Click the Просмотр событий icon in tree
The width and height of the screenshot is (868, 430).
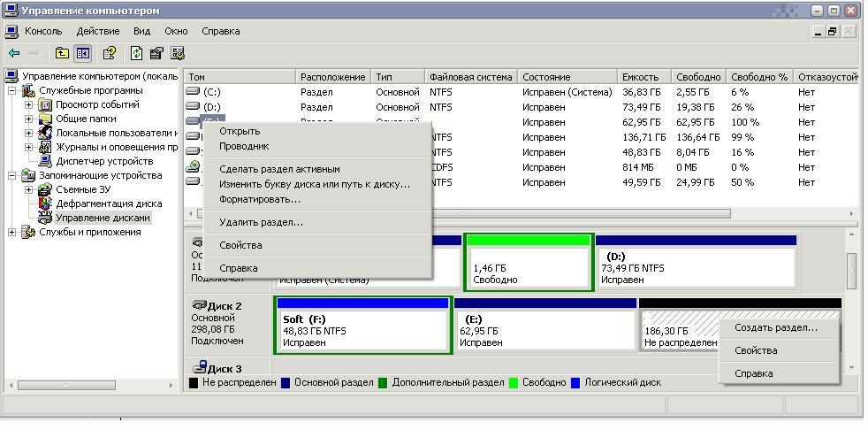click(x=45, y=104)
